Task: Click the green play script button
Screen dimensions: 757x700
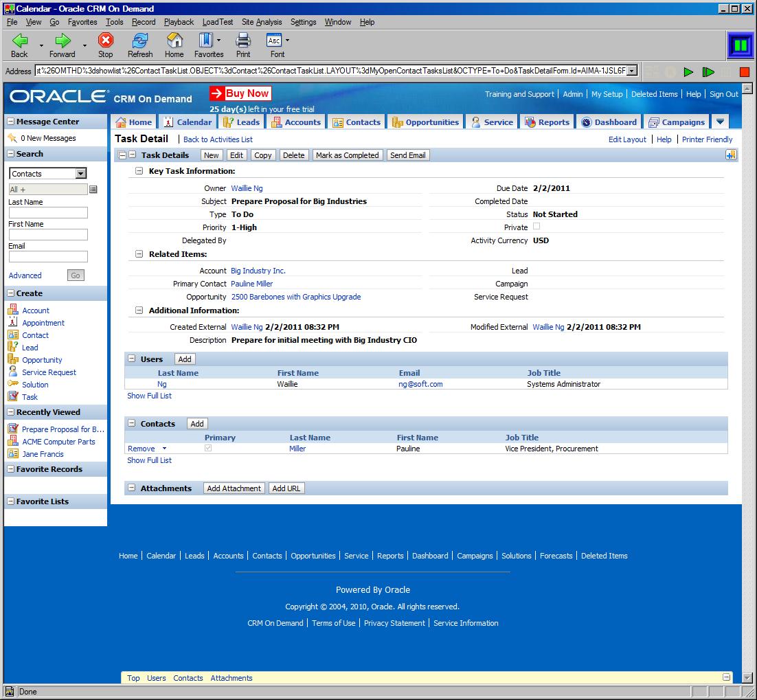Action: point(688,72)
